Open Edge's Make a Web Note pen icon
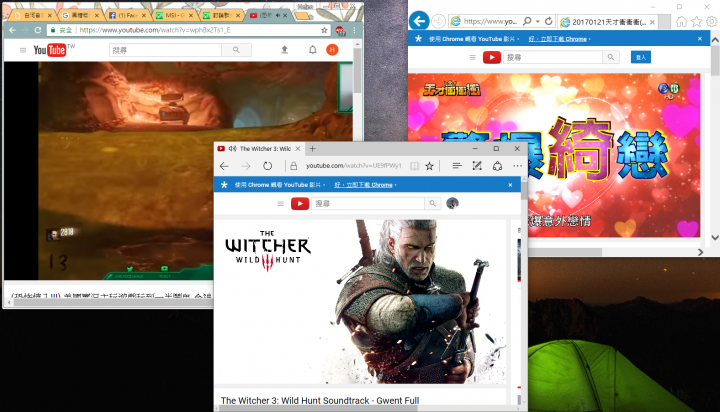This screenshot has height=412, width=720. tap(477, 166)
